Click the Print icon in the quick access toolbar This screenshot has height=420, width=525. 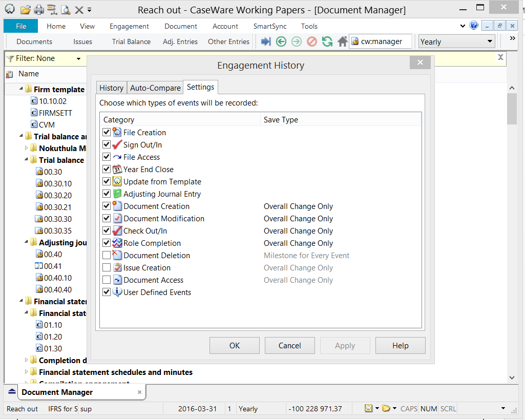tap(39, 10)
